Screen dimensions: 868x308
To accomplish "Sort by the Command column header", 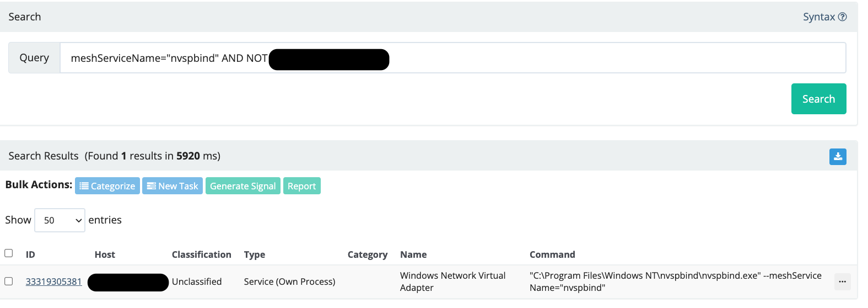I will coord(552,254).
